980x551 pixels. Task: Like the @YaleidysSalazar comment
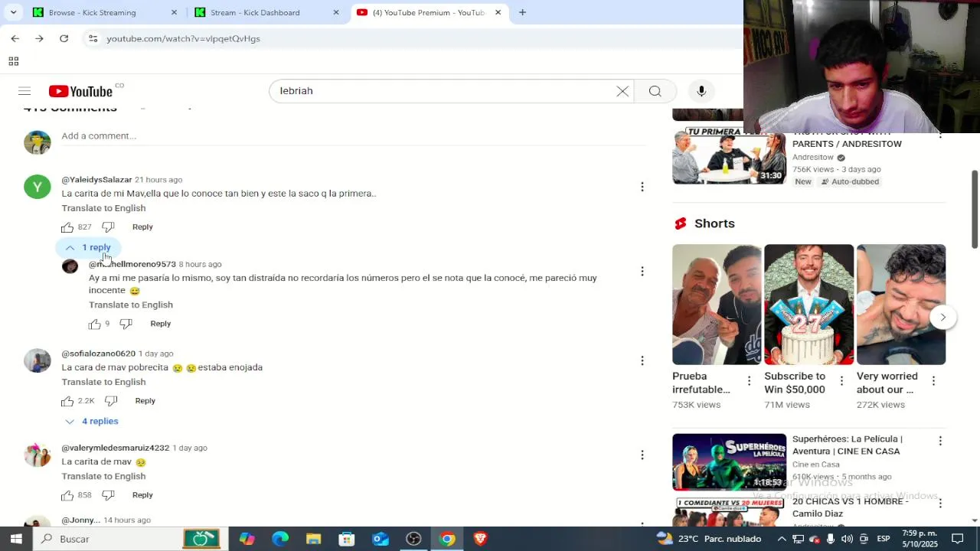[67, 227]
